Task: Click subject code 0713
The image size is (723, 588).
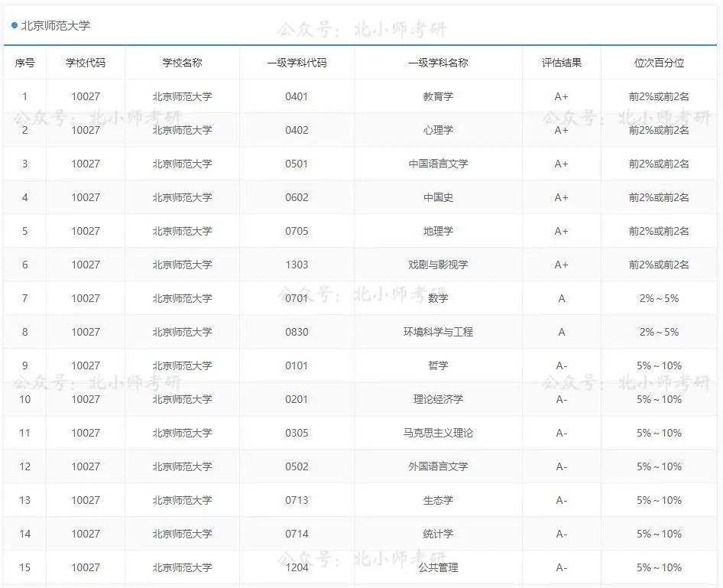Action: (x=297, y=500)
